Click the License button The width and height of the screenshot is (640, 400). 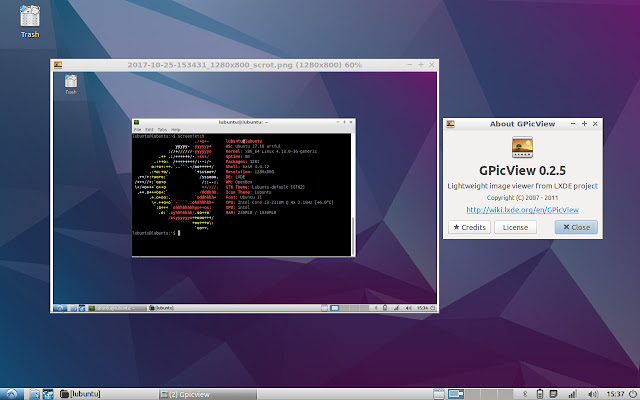pyautogui.click(x=515, y=227)
